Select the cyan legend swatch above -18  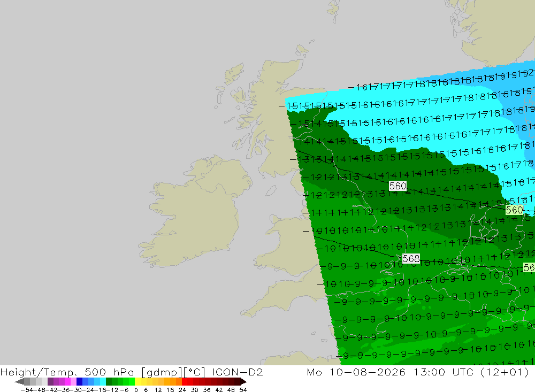(x=103, y=382)
